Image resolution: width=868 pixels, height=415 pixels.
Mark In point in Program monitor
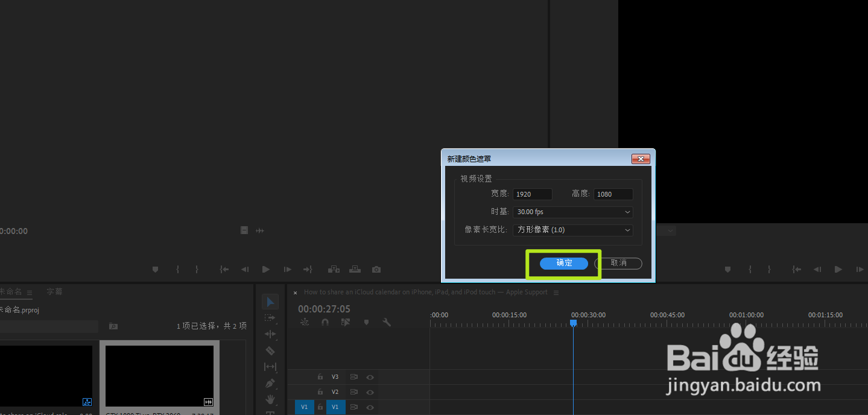[x=750, y=270]
